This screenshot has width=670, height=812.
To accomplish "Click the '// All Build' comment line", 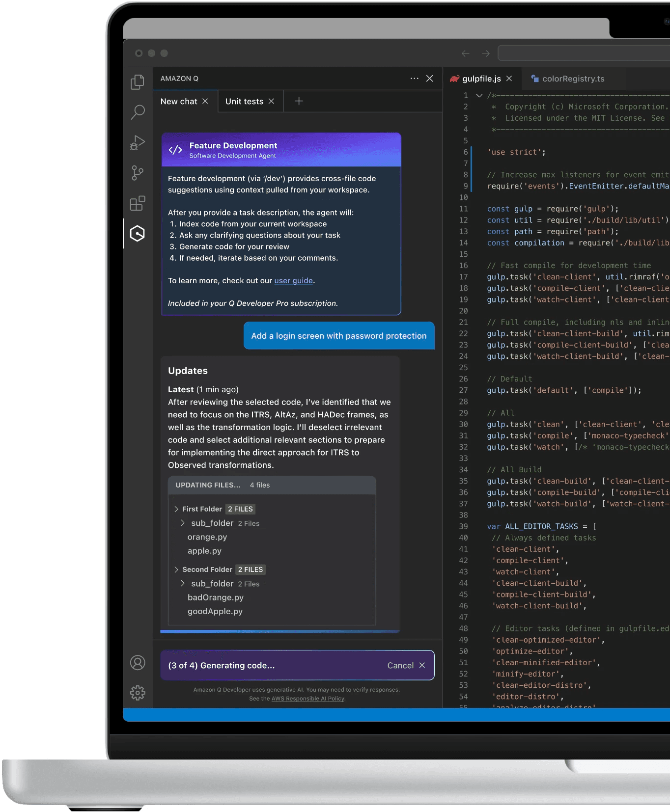I will coord(514,470).
